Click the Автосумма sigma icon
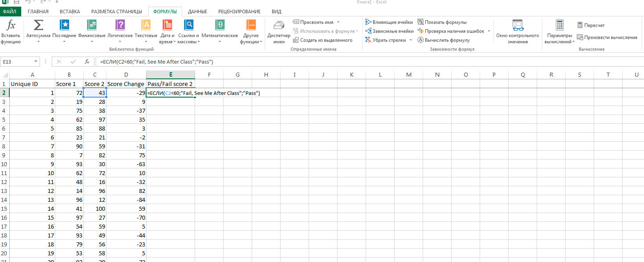Image resolution: width=644 pixels, height=262 pixels. [x=38, y=26]
